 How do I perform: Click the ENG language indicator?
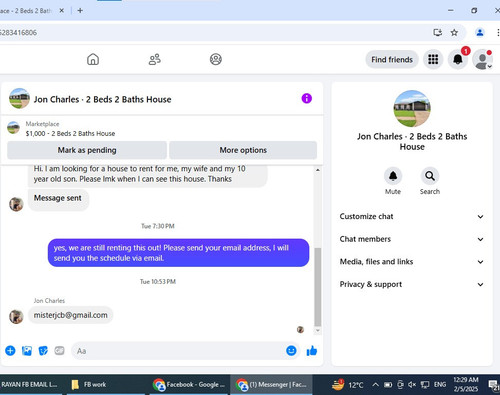coord(440,385)
